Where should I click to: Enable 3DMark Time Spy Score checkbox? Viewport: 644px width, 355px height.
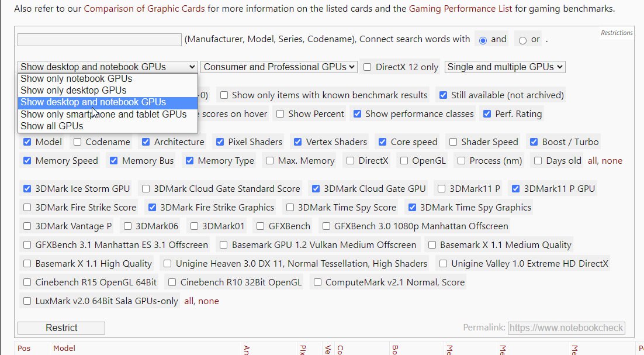(290, 208)
